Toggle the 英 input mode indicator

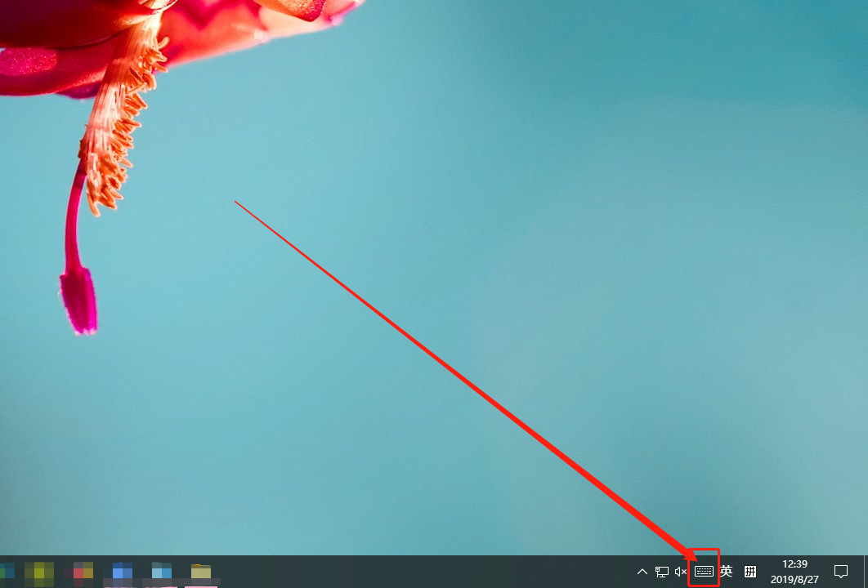726,572
